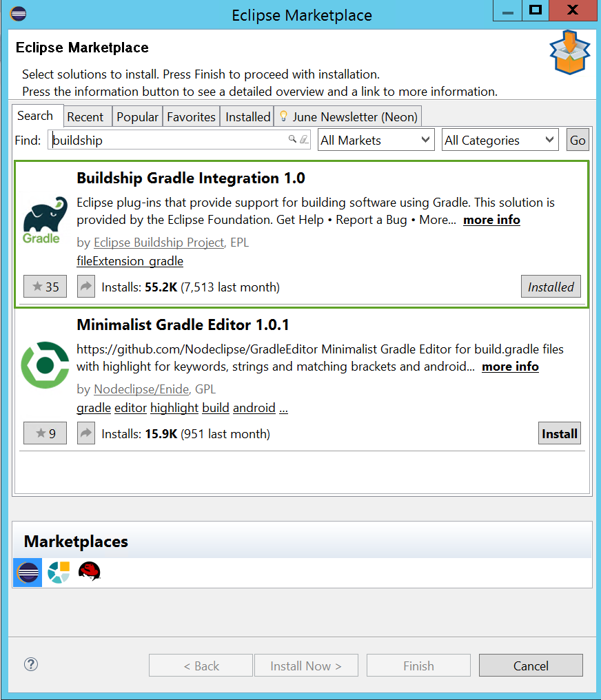The width and height of the screenshot is (601, 700).
Task: Maximize the Eclipse Marketplace window
Action: 536,11
